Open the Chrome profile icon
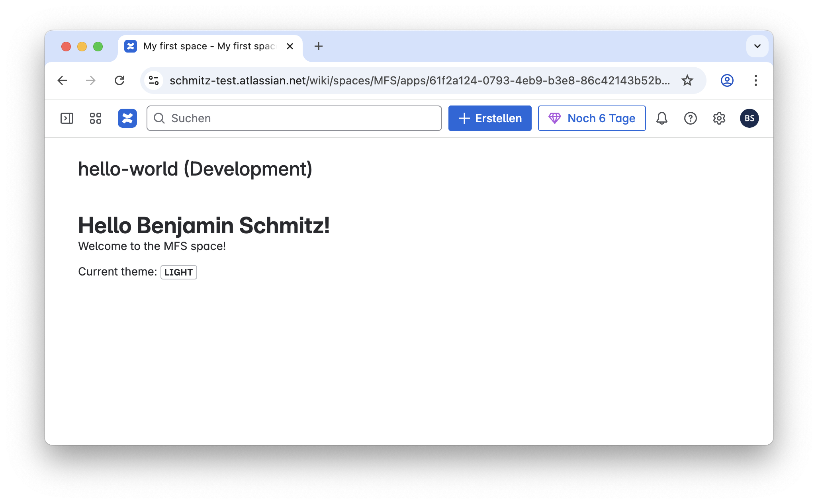Image resolution: width=818 pixels, height=504 pixels. tap(727, 80)
